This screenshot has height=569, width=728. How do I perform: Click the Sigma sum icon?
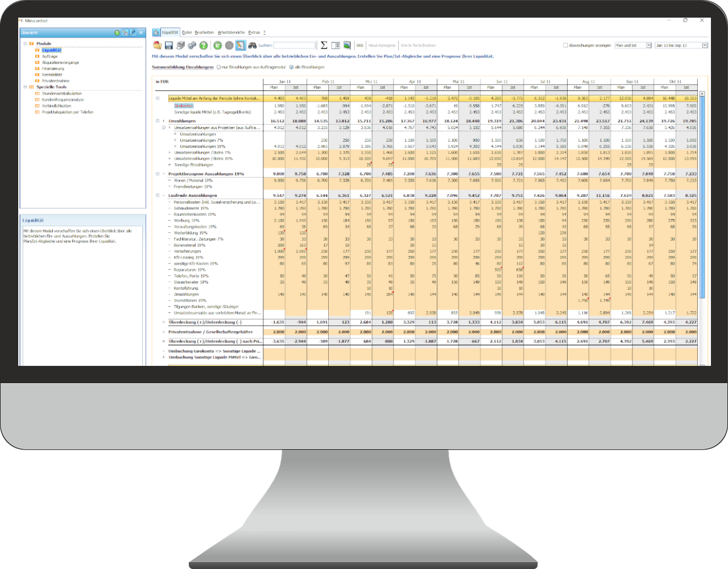pos(324,46)
